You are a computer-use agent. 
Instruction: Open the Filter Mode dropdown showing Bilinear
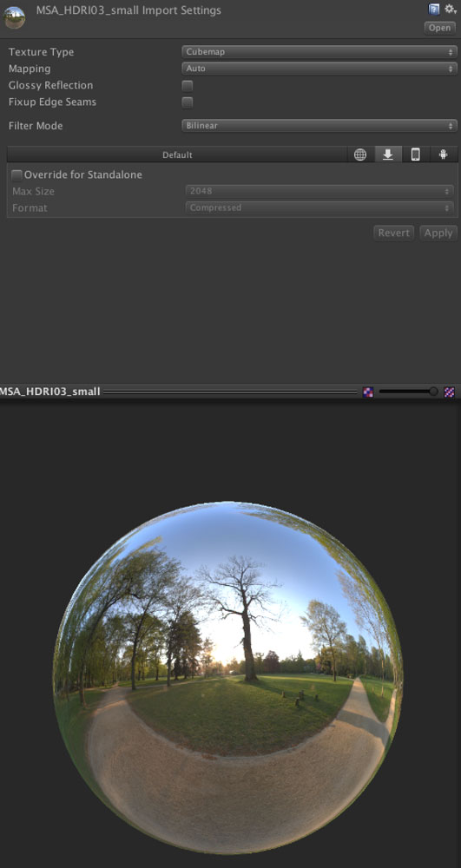coord(319,126)
